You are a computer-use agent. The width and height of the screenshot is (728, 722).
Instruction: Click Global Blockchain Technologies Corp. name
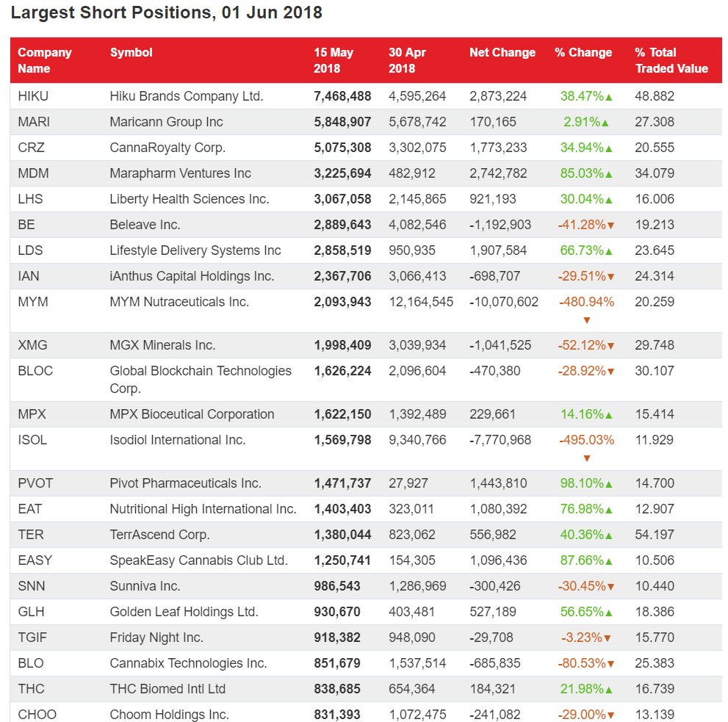(x=201, y=379)
